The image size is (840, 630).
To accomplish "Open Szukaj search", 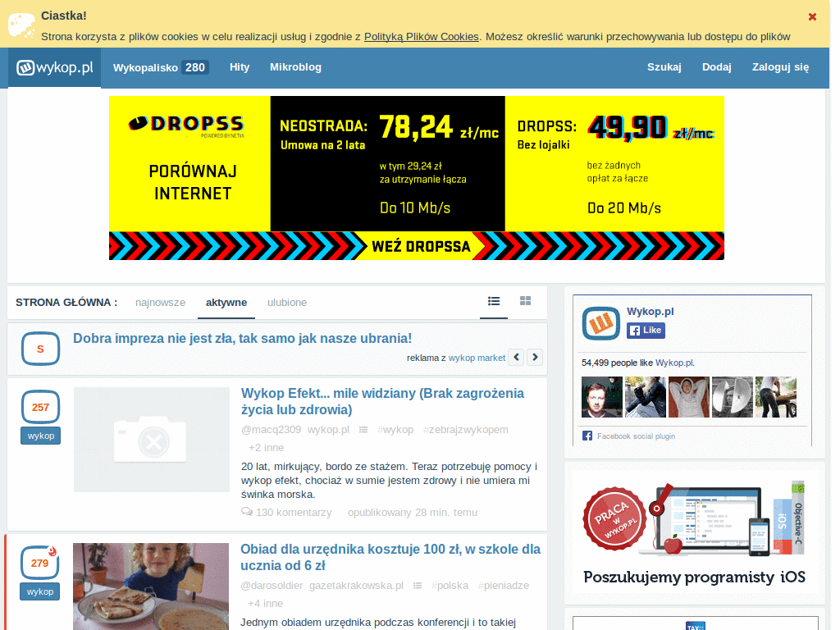I will click(664, 67).
